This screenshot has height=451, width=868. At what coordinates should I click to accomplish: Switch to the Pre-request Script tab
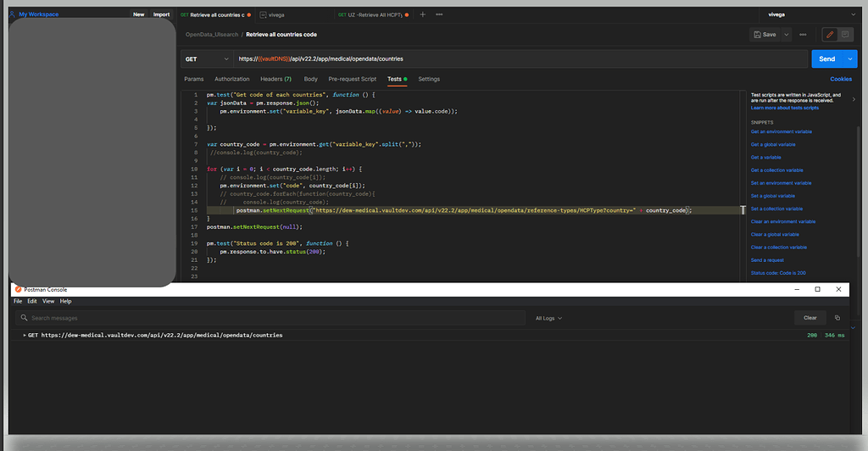352,79
